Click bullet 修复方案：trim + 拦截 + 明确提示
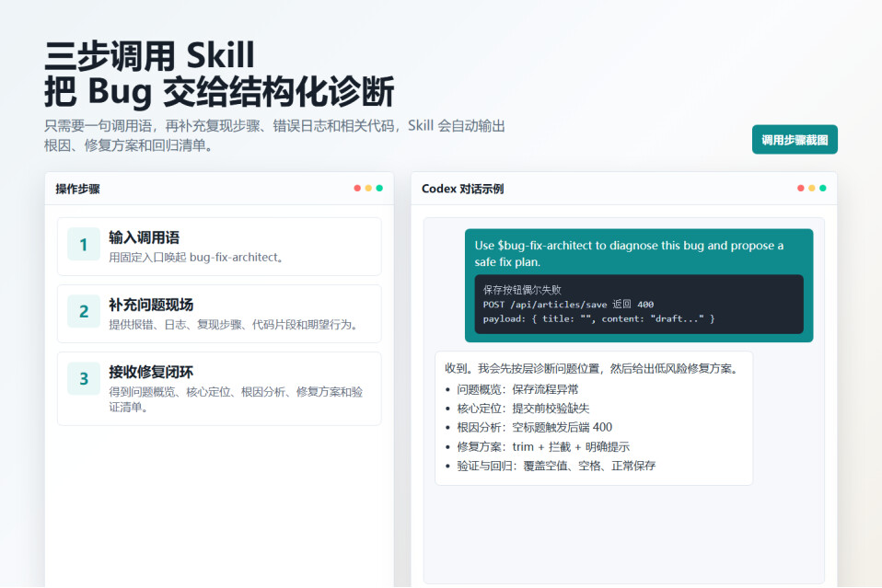This screenshot has width=882, height=588. pyautogui.click(x=543, y=446)
